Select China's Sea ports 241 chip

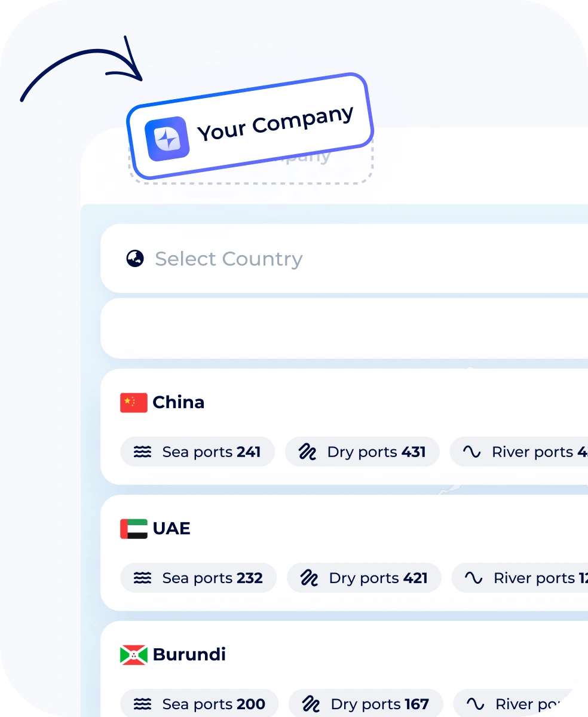[197, 452]
